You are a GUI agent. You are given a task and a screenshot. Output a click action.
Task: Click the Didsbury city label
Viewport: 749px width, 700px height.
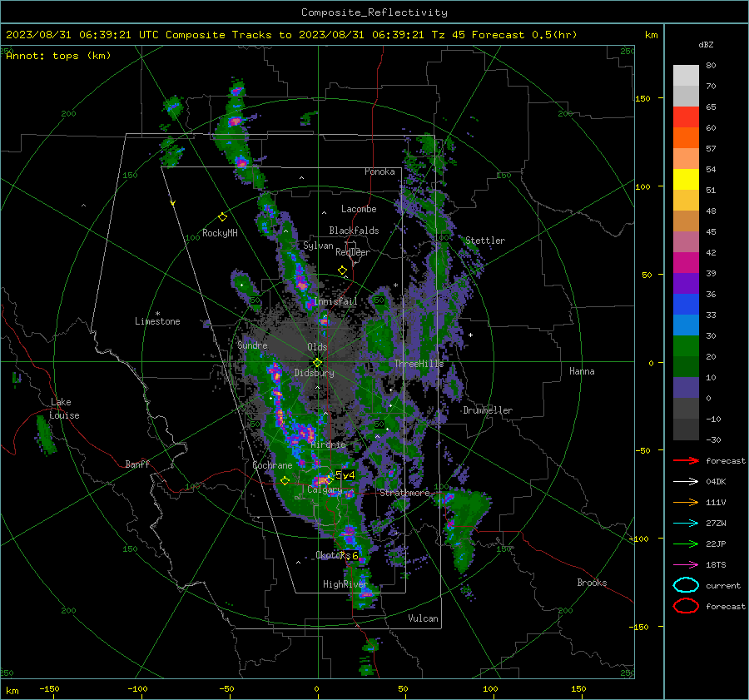[314, 373]
